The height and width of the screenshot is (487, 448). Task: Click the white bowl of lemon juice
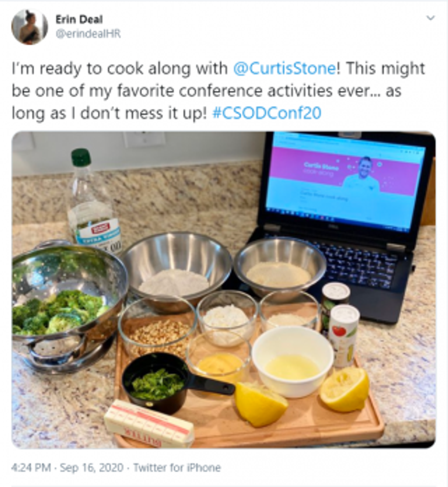[x=292, y=361]
